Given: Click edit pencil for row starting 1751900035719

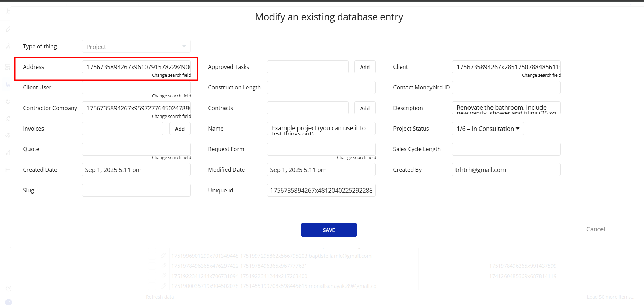Looking at the screenshot, I should [x=163, y=286].
